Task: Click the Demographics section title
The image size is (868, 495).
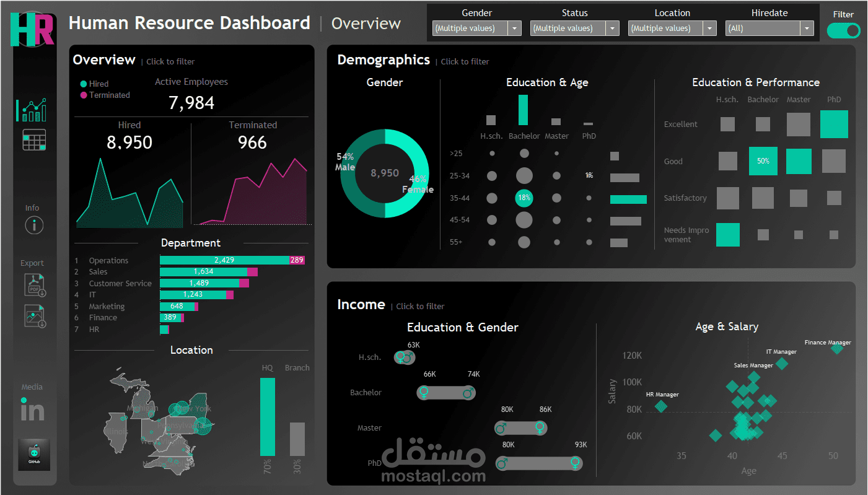Action: coord(384,60)
